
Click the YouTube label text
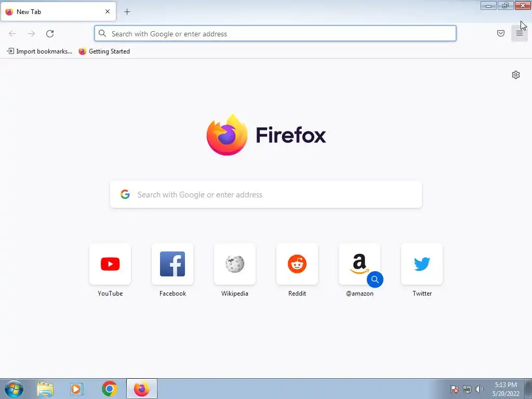[110, 294]
